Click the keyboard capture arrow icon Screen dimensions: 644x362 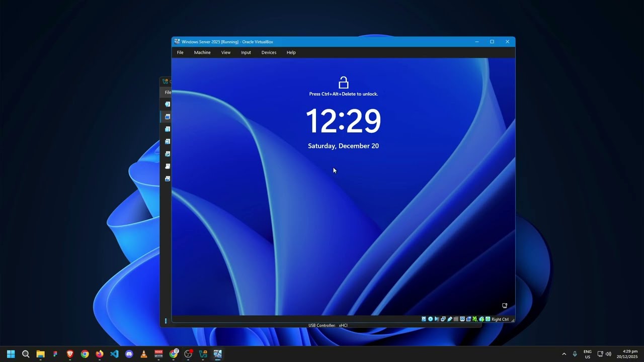click(488, 319)
